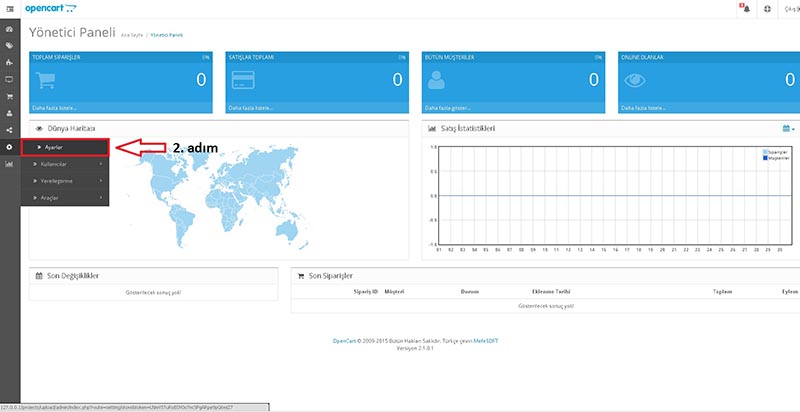Click the Siparişler legend color swatch
The height and width of the screenshot is (412, 800).
pos(765,152)
